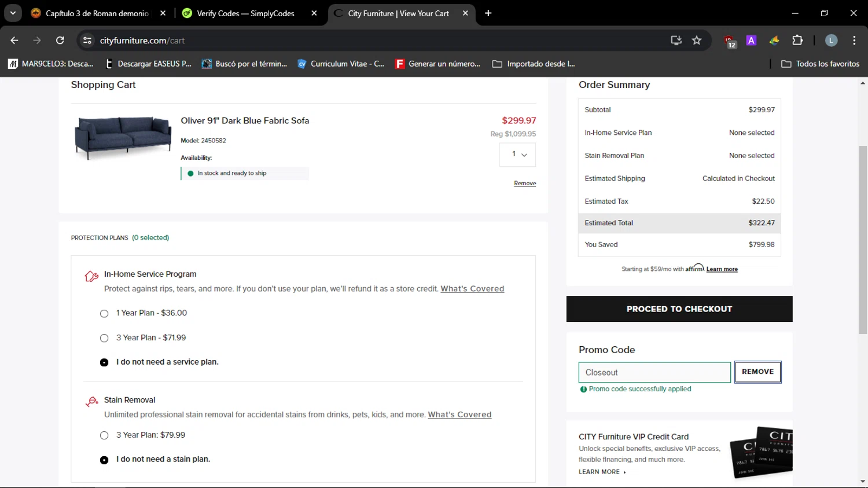Screen dimensions: 868x488
Task: Remove the sofa from the cart
Action: click(525, 184)
